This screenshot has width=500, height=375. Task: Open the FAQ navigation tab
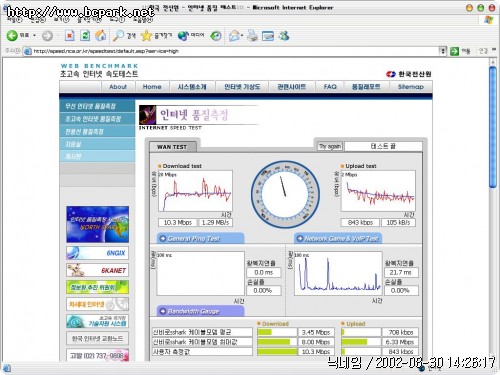coord(330,87)
